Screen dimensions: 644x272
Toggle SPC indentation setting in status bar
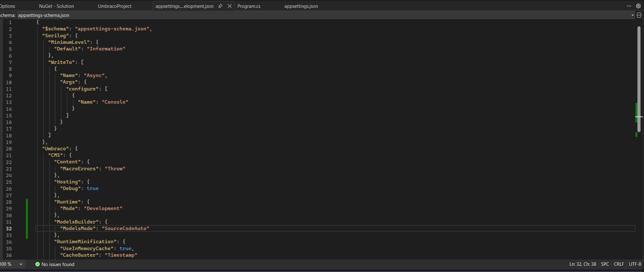(x=605, y=264)
